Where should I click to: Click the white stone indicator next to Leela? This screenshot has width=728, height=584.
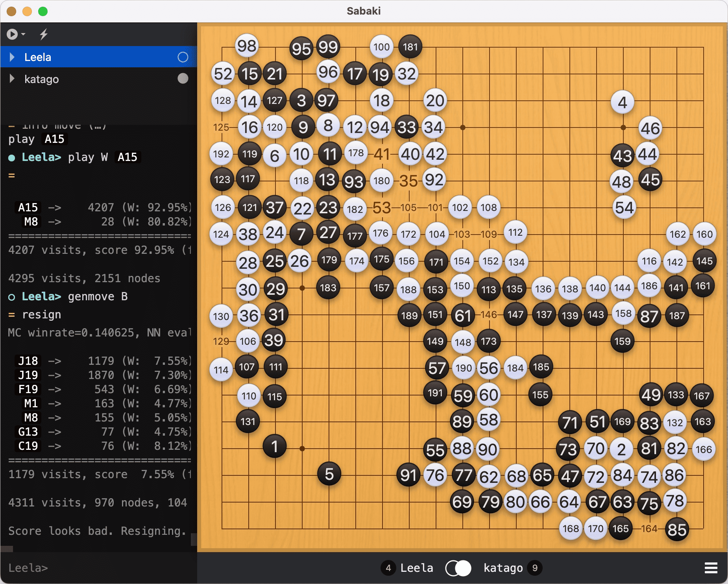(x=183, y=57)
